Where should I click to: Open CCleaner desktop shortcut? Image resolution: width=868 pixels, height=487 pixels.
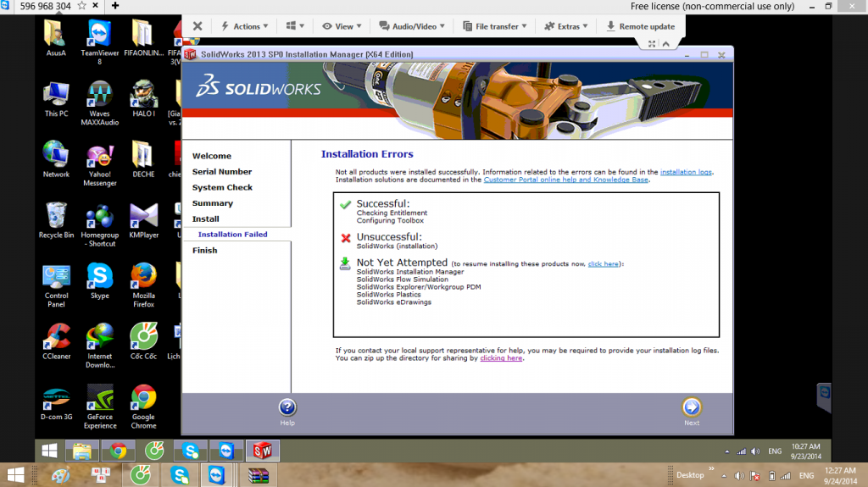point(57,341)
